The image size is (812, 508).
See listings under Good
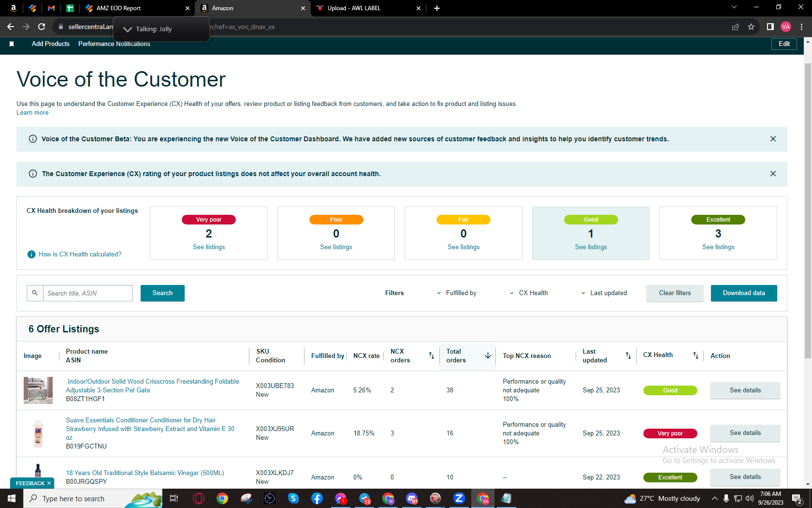[591, 247]
